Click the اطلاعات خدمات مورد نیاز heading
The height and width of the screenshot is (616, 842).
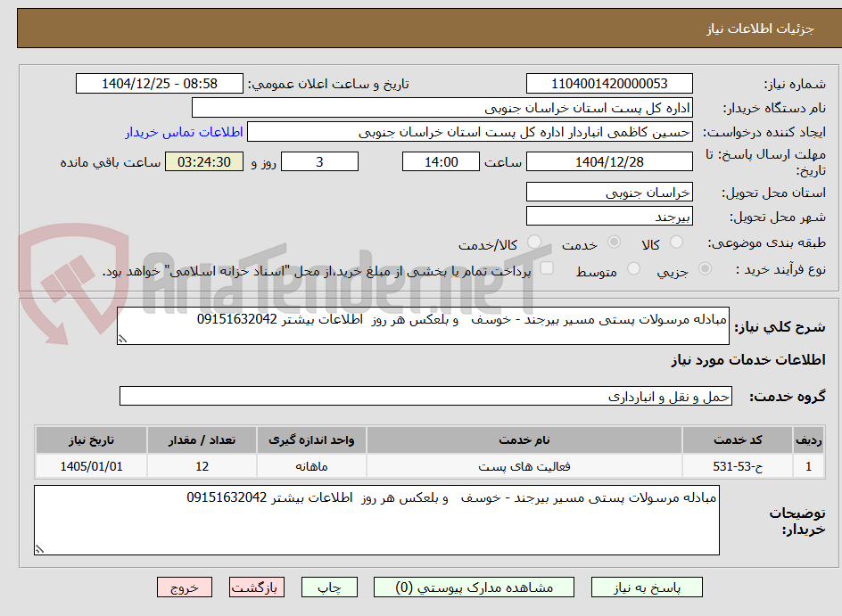748,360
